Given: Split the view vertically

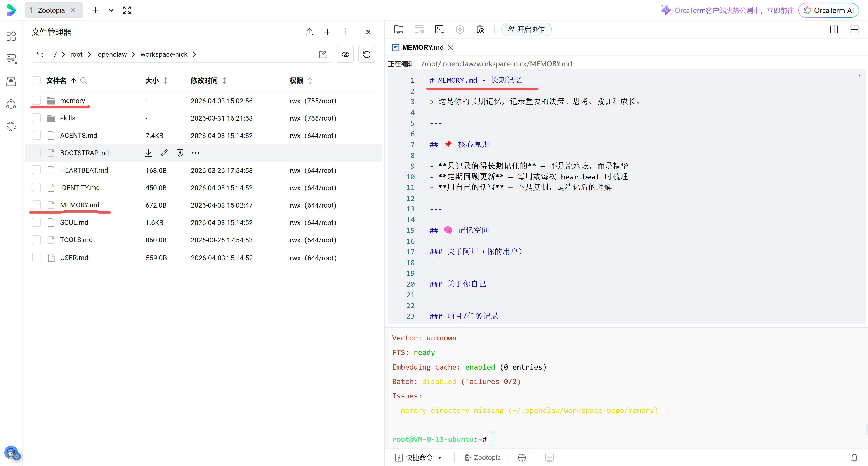Looking at the screenshot, I should tap(834, 30).
